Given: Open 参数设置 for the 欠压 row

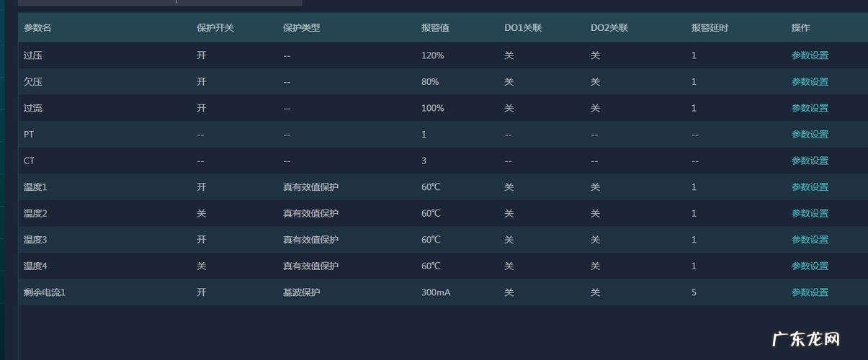Looking at the screenshot, I should click(810, 82).
